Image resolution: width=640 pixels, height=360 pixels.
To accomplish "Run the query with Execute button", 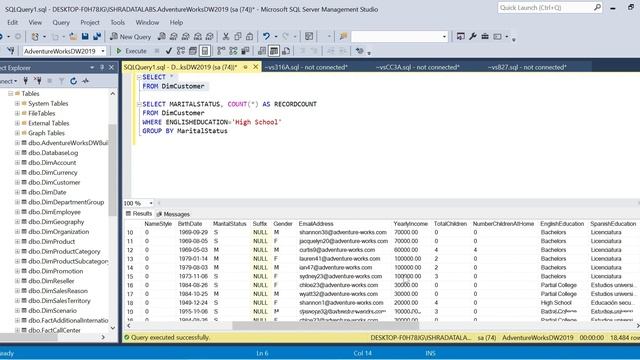I will [131, 51].
